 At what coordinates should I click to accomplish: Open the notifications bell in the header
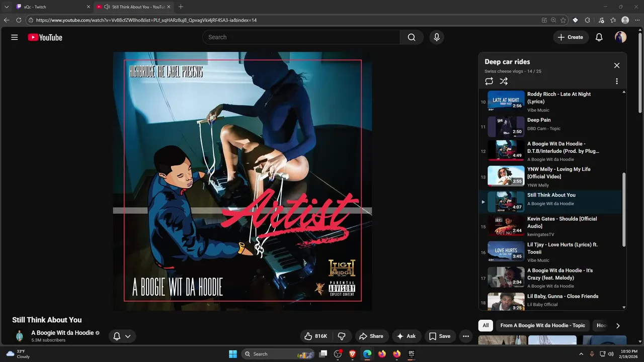(x=599, y=37)
